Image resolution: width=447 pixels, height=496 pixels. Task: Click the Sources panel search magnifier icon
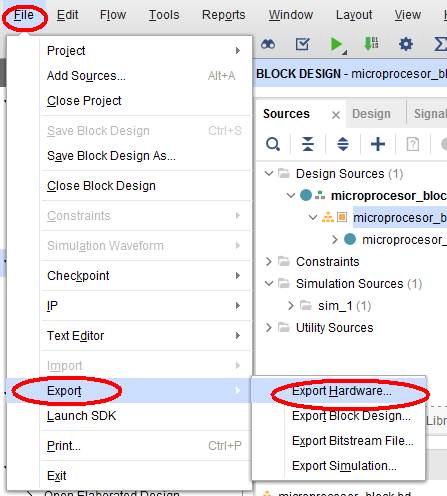[273, 144]
